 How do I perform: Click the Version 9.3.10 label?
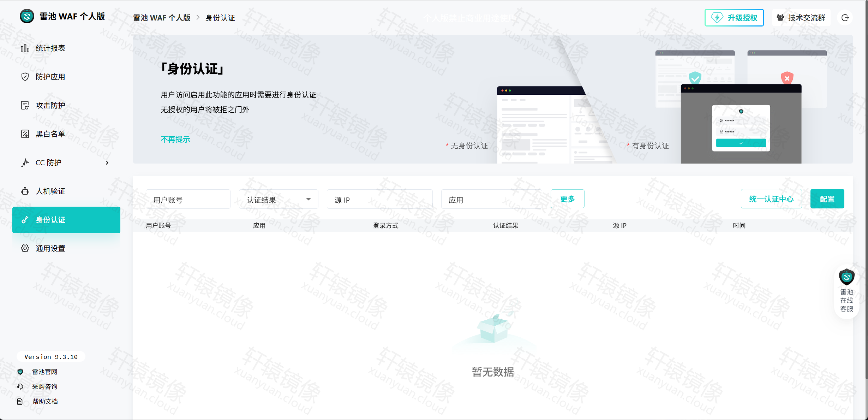[x=51, y=357]
